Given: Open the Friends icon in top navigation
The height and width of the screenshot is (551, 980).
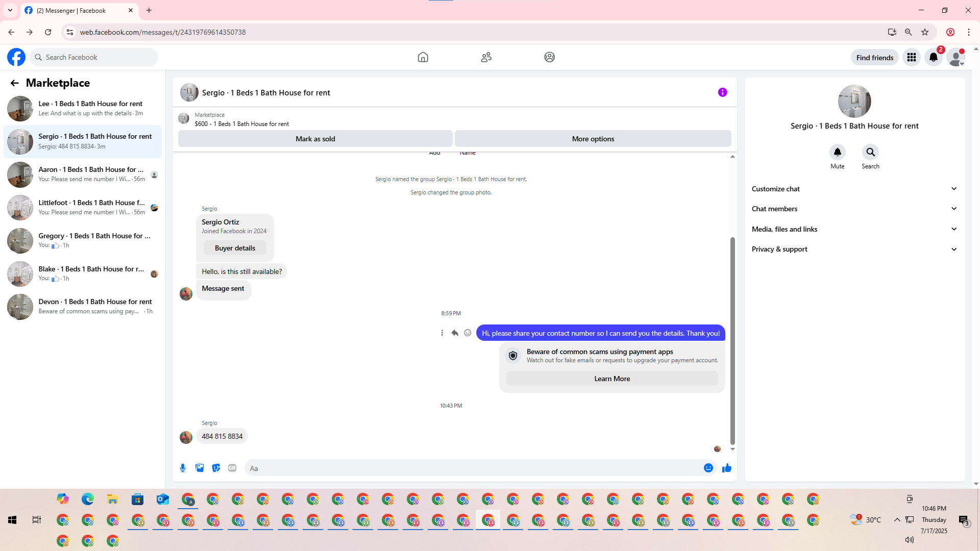Looking at the screenshot, I should coord(486,57).
